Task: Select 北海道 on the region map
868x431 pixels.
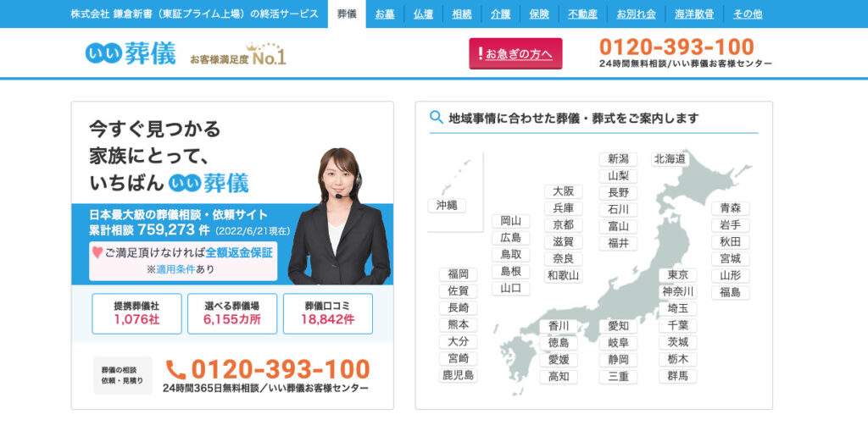Action: [x=670, y=159]
